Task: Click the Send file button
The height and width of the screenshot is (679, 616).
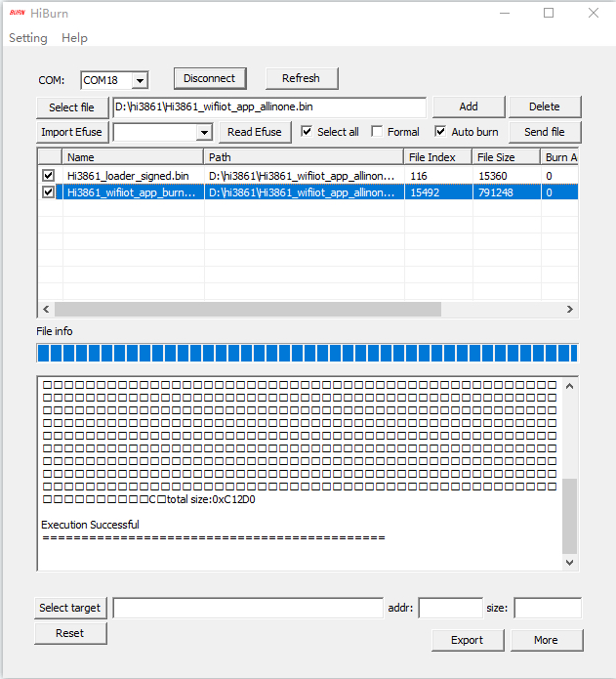Action: pyautogui.click(x=544, y=132)
